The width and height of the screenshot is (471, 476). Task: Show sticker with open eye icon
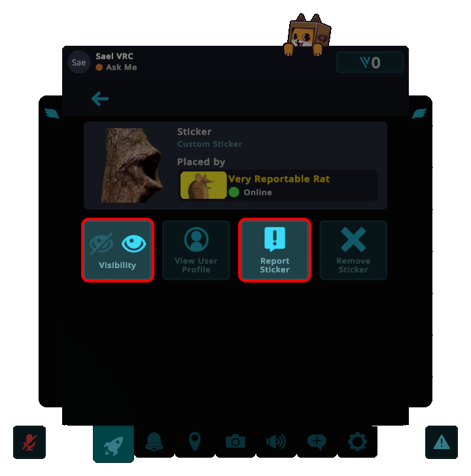pos(133,244)
